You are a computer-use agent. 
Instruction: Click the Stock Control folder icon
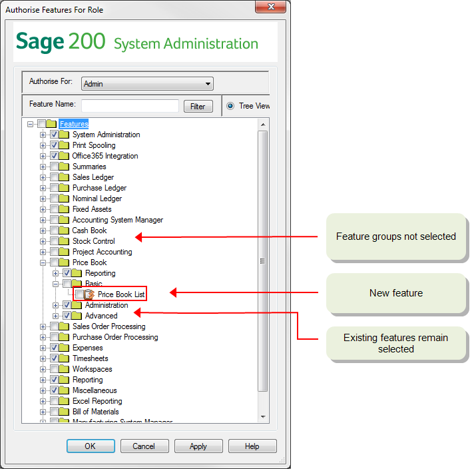(x=64, y=241)
